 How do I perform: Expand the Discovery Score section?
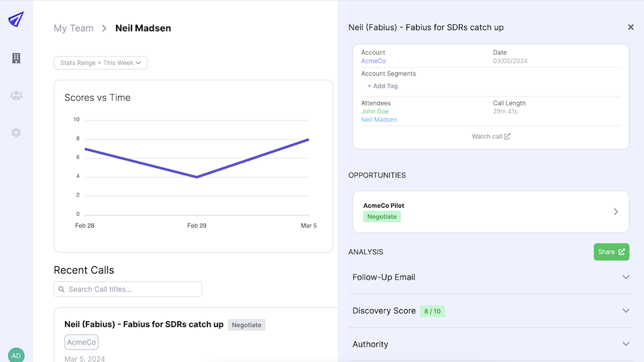click(491, 310)
